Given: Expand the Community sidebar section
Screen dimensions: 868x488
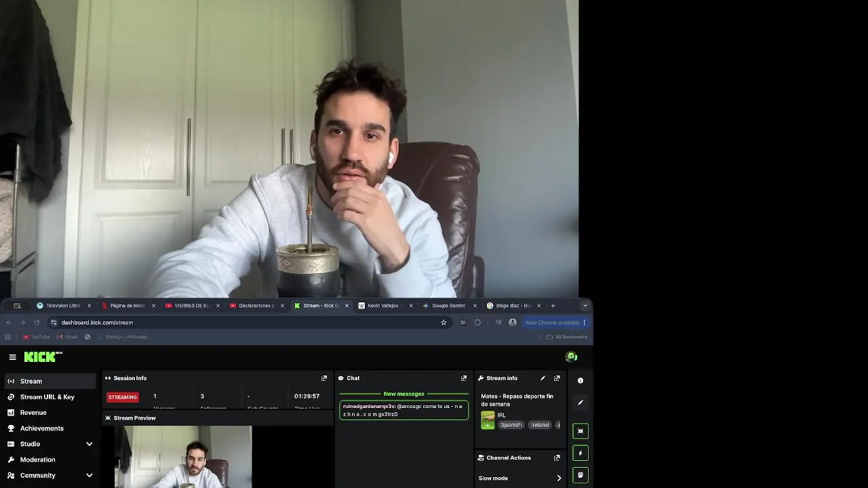Looking at the screenshot, I should click(x=89, y=475).
